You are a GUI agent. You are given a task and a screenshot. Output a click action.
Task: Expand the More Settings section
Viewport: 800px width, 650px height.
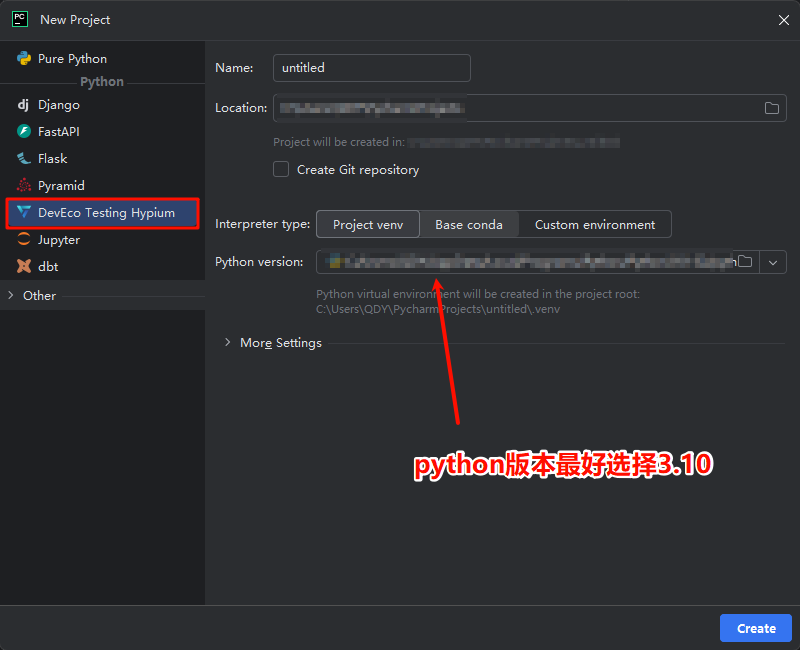228,342
